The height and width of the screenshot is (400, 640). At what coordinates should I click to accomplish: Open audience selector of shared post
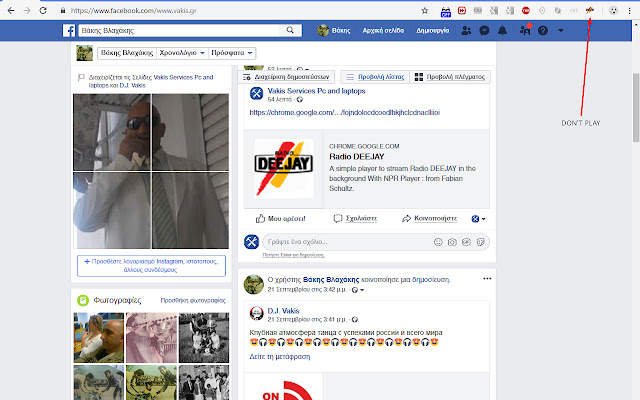click(x=358, y=290)
